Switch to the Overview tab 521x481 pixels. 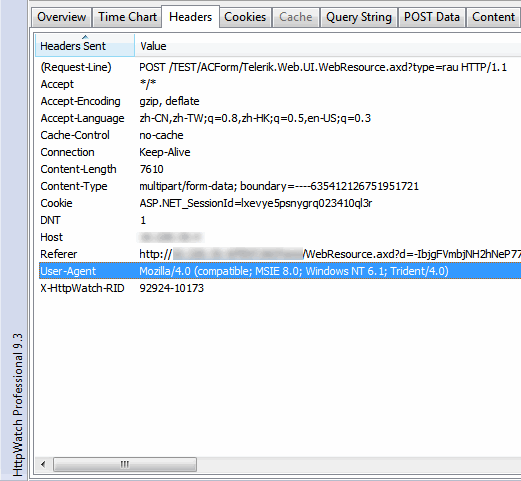tap(61, 17)
